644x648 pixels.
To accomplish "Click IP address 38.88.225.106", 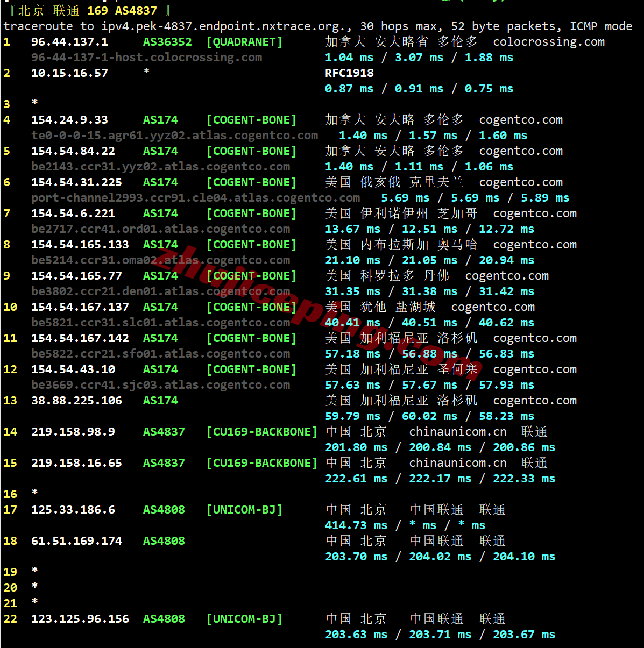I will [76, 401].
